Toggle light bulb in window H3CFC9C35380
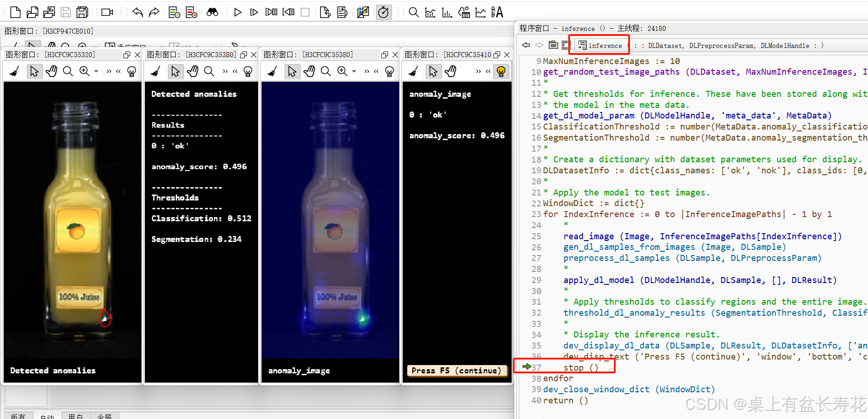The height and width of the screenshot is (419, 868). pyautogui.click(x=389, y=71)
